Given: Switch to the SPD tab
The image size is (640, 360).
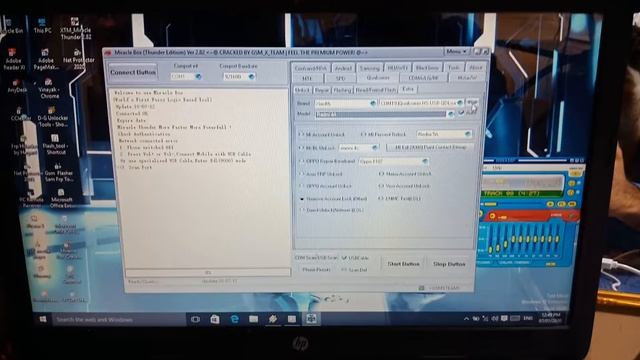Looking at the screenshot, I should click(340, 78).
